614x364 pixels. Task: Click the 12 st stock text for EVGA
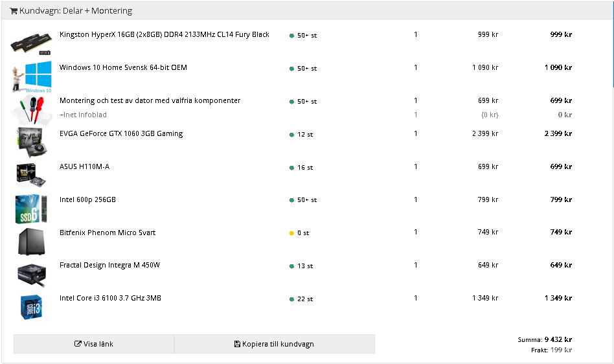pos(305,135)
